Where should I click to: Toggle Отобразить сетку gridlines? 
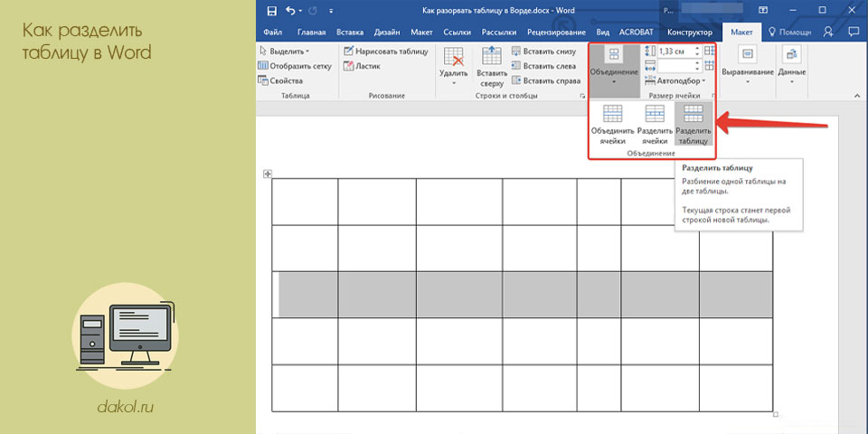coord(295,66)
